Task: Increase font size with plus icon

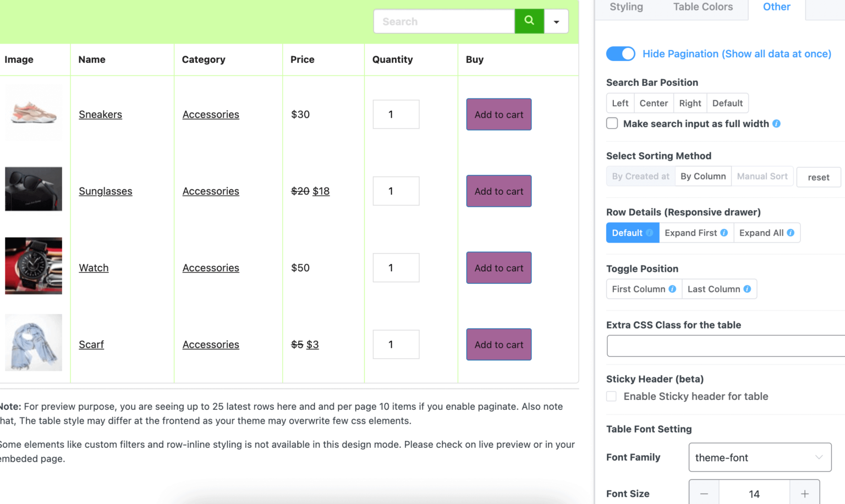Action: [x=804, y=494]
